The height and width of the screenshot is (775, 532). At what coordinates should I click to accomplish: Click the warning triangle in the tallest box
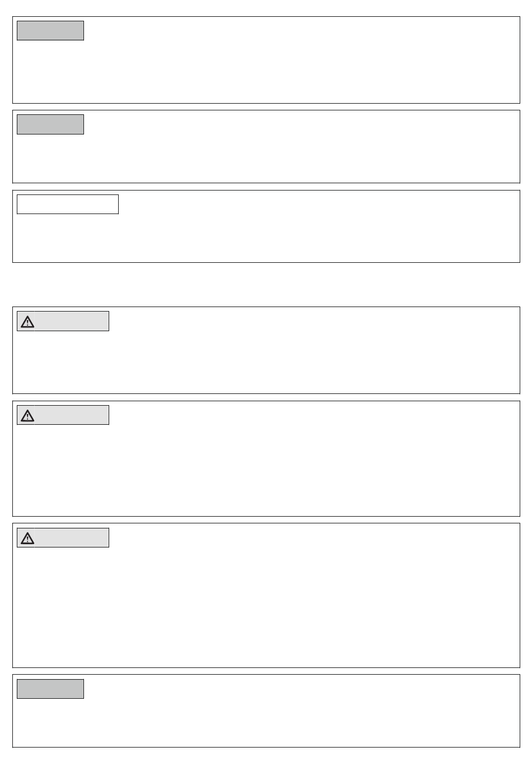(27, 538)
